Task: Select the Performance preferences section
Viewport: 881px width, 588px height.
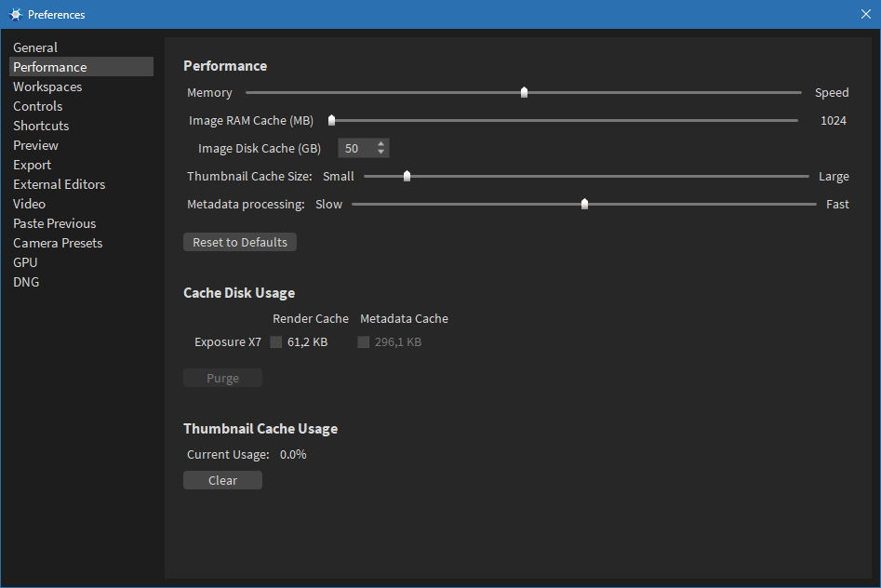Action: click(x=81, y=67)
